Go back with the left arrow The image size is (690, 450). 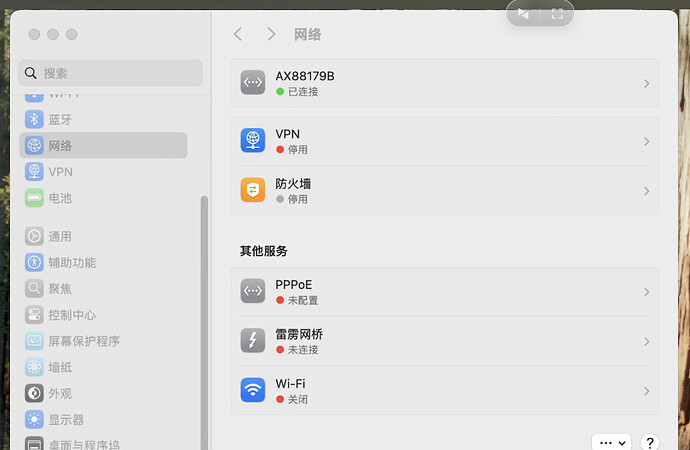tap(238, 34)
